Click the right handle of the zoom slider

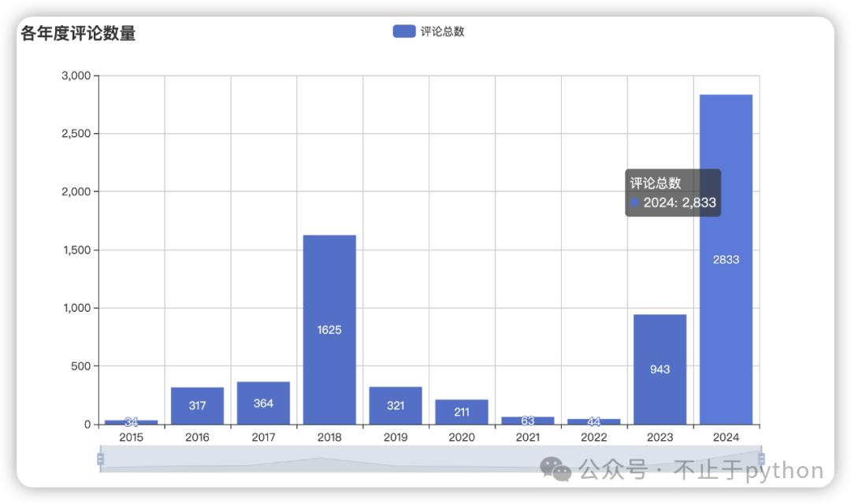[761, 458]
